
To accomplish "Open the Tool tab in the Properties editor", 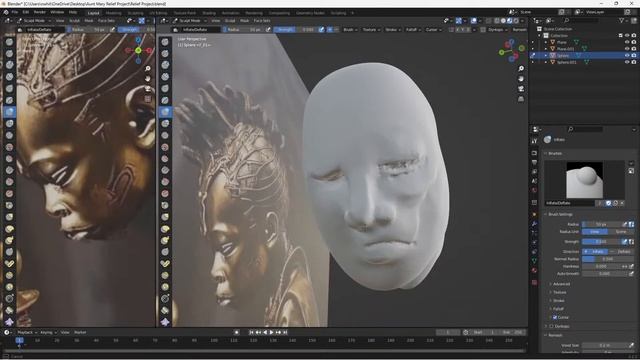I will click(x=534, y=141).
